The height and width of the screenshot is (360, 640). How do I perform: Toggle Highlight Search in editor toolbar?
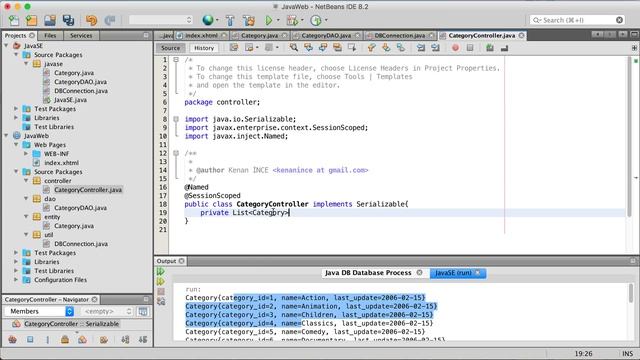coord(337,48)
